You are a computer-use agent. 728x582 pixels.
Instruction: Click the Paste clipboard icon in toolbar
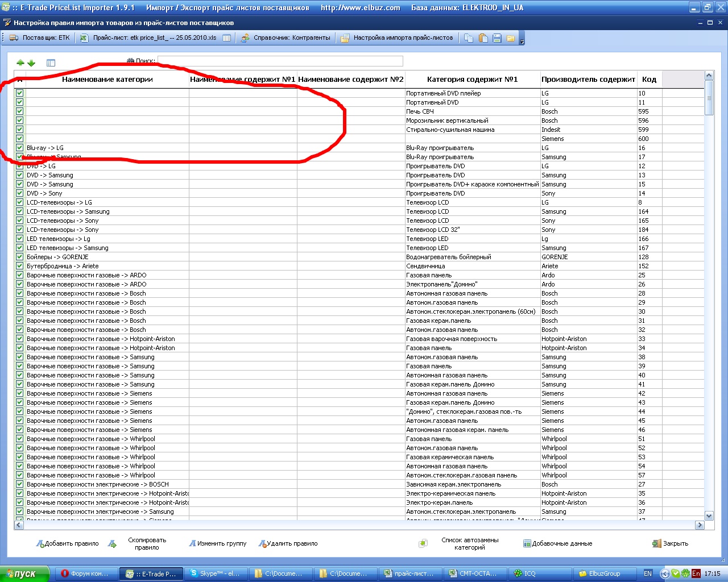(483, 38)
